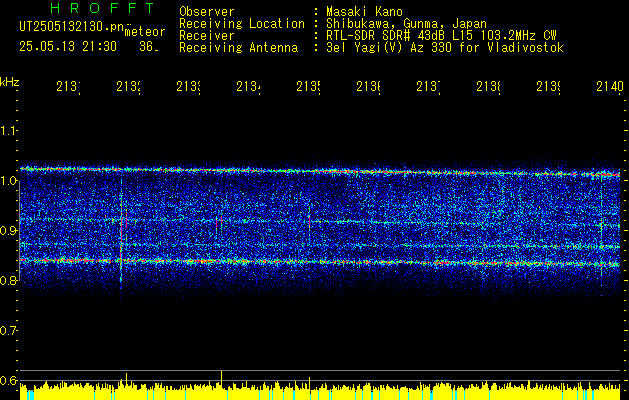629x400 pixels.
Task: Click the date stamp 25.05.13 21:30
Action: (x=68, y=47)
